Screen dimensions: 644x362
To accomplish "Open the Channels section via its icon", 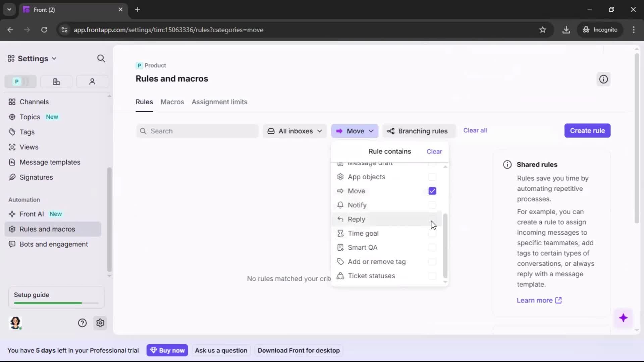I will [x=12, y=102].
